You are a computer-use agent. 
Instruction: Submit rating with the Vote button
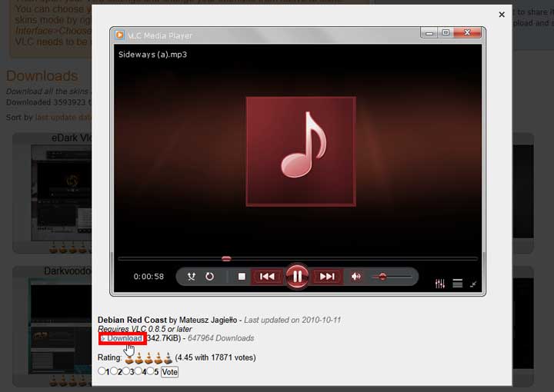169,372
